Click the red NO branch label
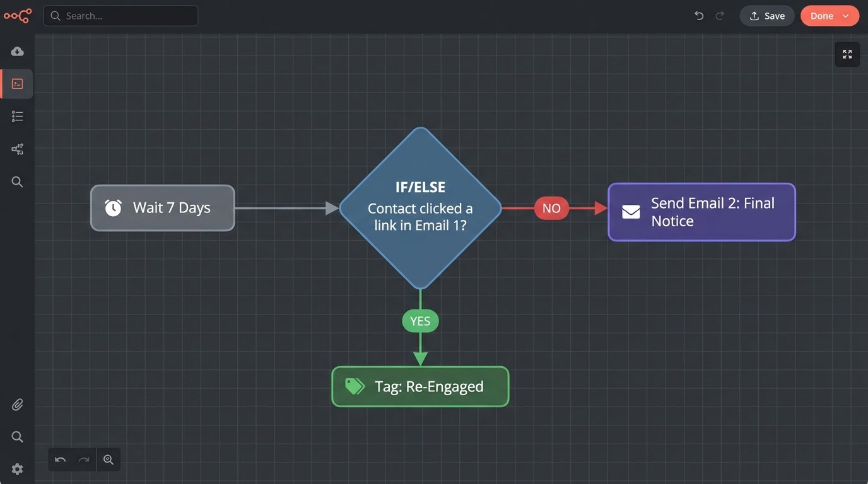Viewport: 868px width, 484px height. click(x=551, y=209)
